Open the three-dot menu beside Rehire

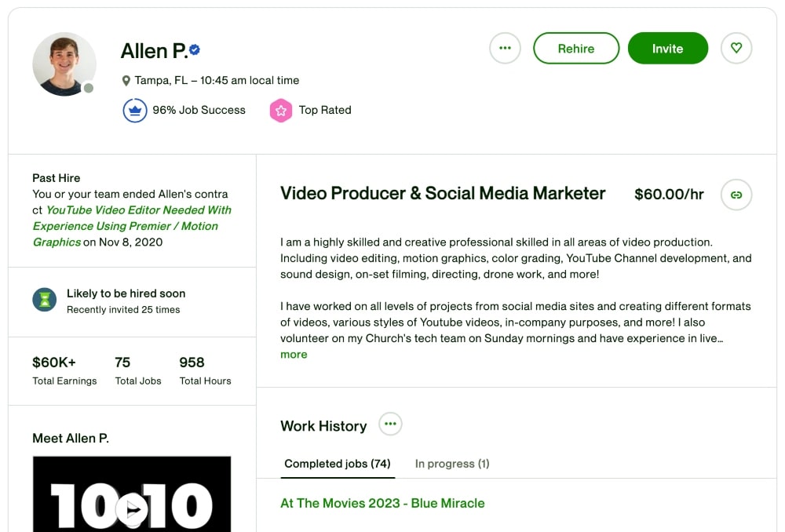pos(505,48)
